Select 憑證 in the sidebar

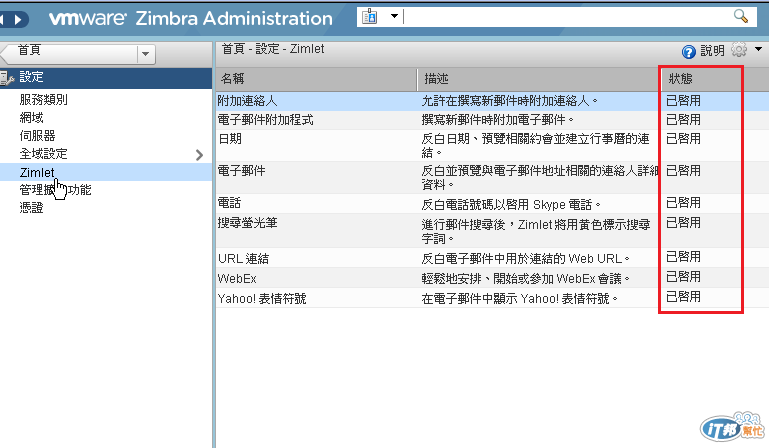pos(31,208)
